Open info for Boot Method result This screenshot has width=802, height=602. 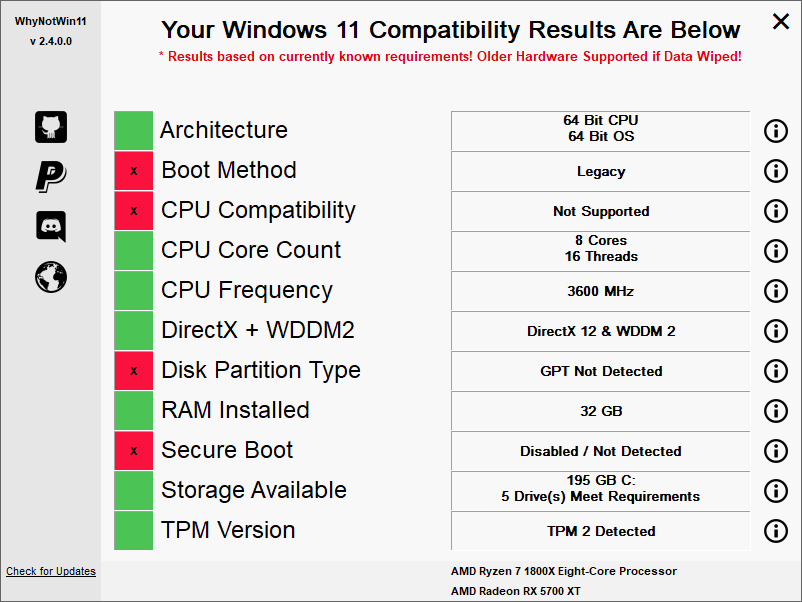(x=776, y=171)
